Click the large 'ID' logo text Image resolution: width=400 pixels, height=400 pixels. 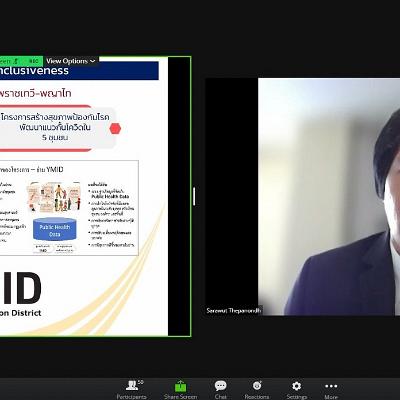(x=21, y=288)
